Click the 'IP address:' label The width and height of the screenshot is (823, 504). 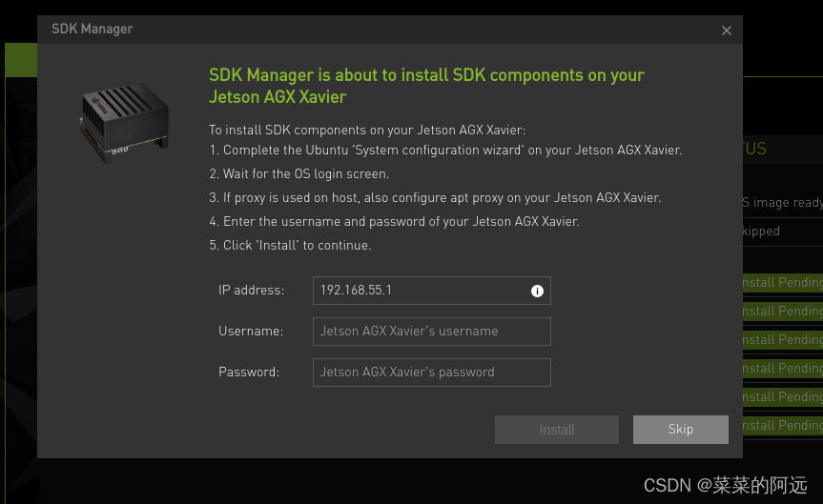click(x=252, y=290)
